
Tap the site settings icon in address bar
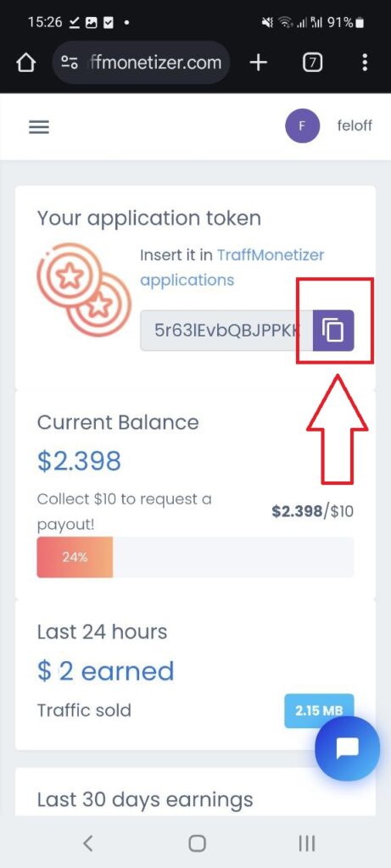[70, 63]
